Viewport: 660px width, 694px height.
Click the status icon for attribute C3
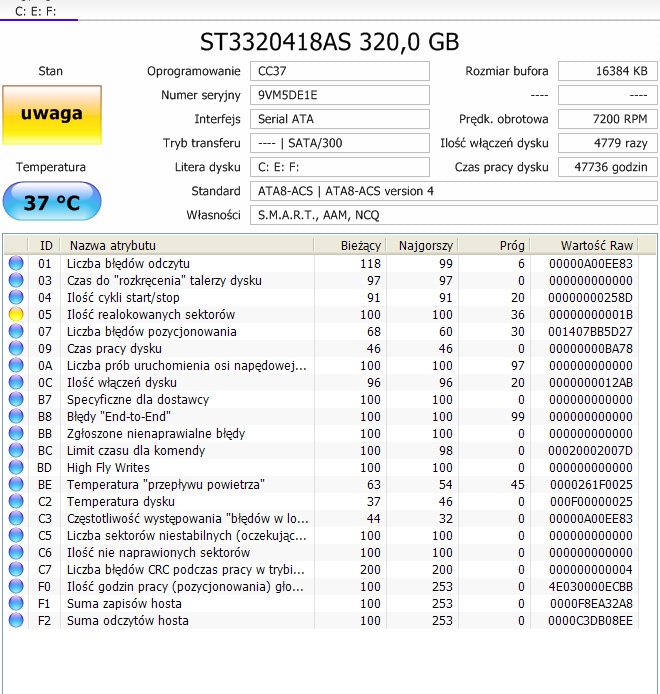[x=16, y=518]
